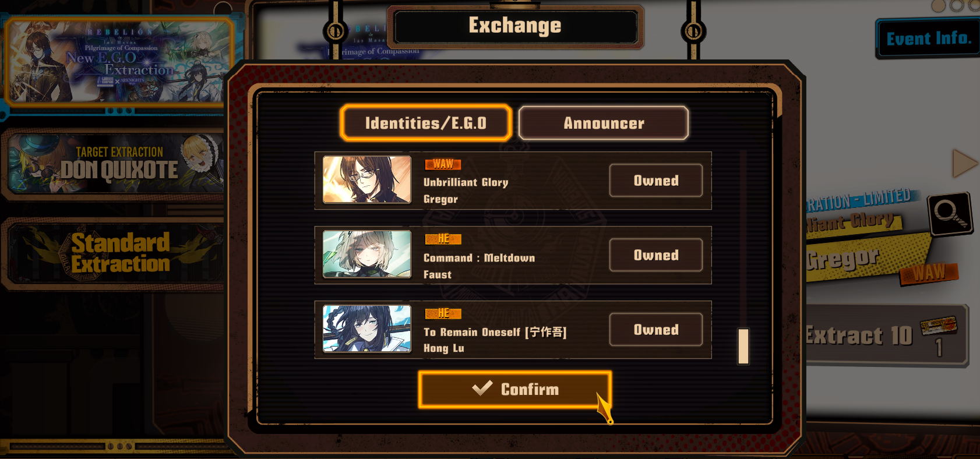The image size is (980, 459).
Task: Click Faust Command Meltdown portrait thumbnail
Action: [367, 254]
